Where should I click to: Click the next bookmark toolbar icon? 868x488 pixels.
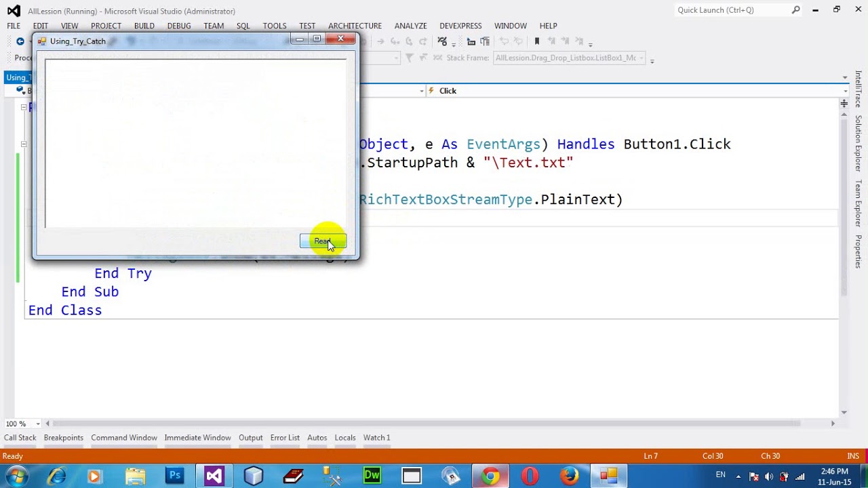coord(566,41)
